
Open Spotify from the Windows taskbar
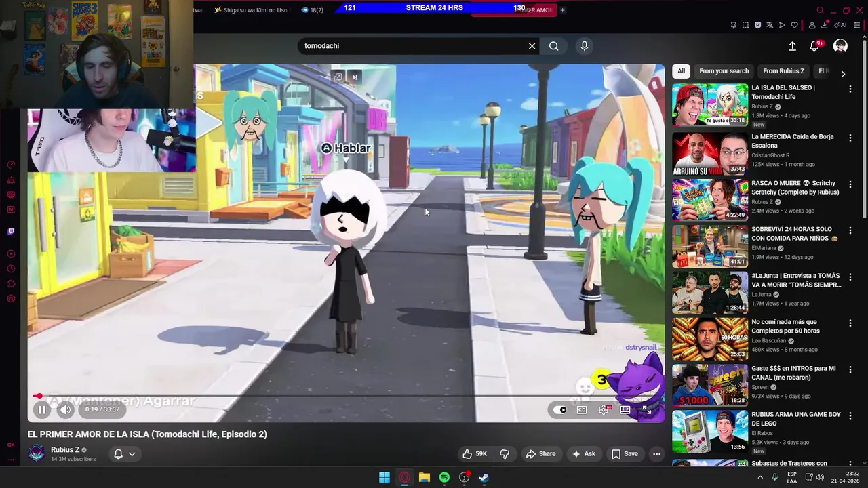click(444, 477)
